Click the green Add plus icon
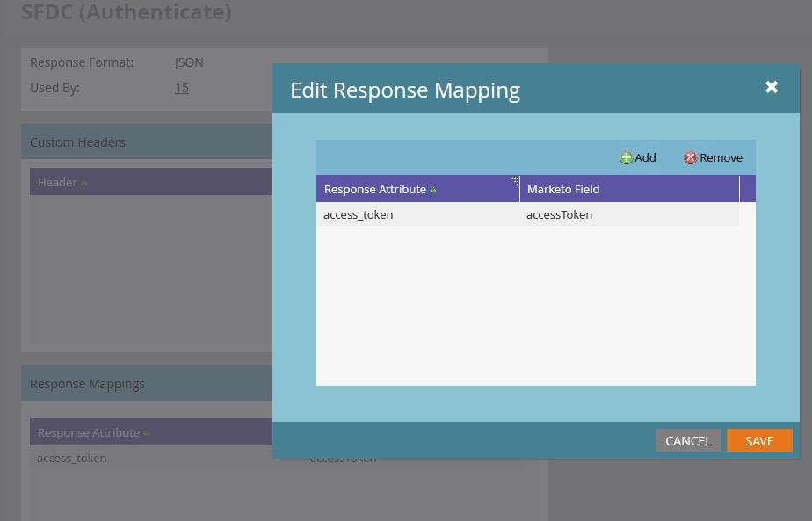Image resolution: width=812 pixels, height=521 pixels. tap(626, 158)
